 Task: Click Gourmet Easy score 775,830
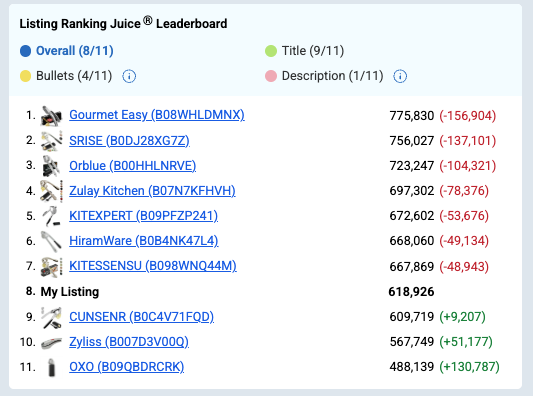412,116
